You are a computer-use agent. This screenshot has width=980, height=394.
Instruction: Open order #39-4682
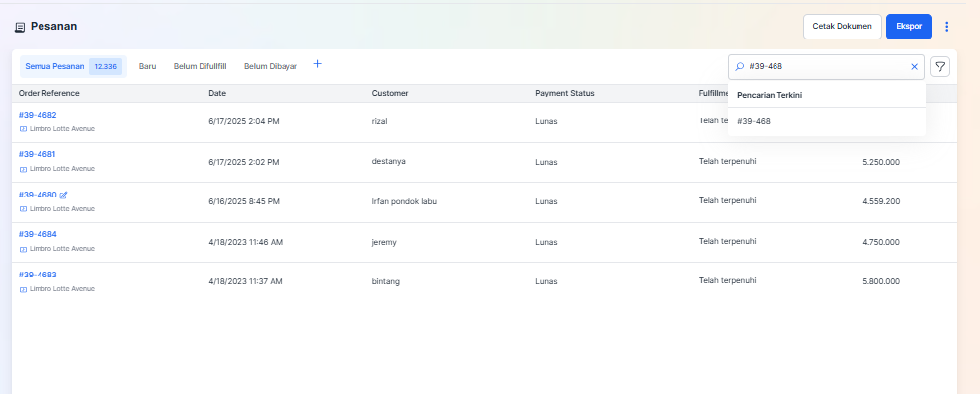38,115
